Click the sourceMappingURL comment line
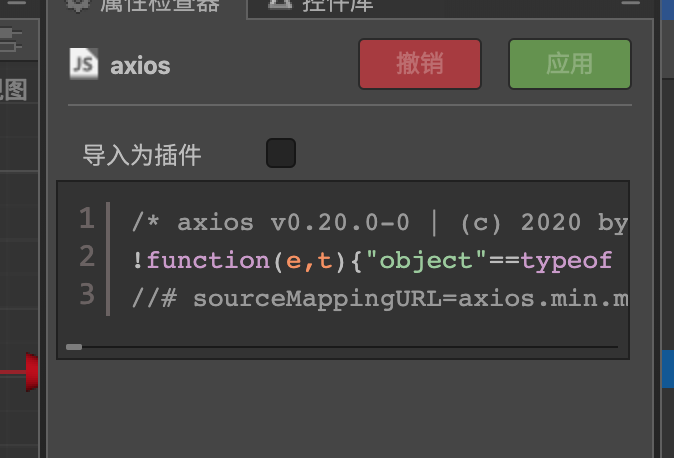The width and height of the screenshot is (674, 458). (x=380, y=298)
